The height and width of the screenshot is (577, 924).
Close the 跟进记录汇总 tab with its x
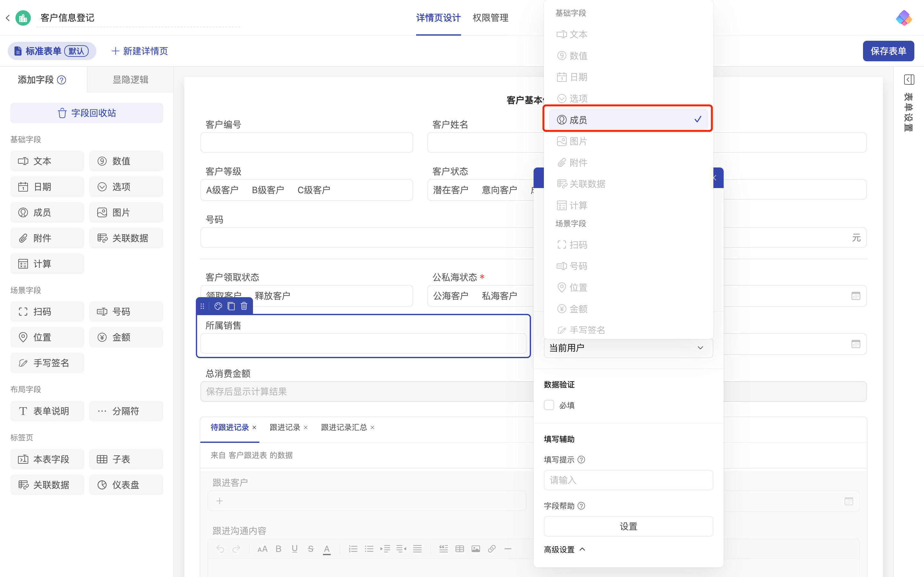coord(372,427)
